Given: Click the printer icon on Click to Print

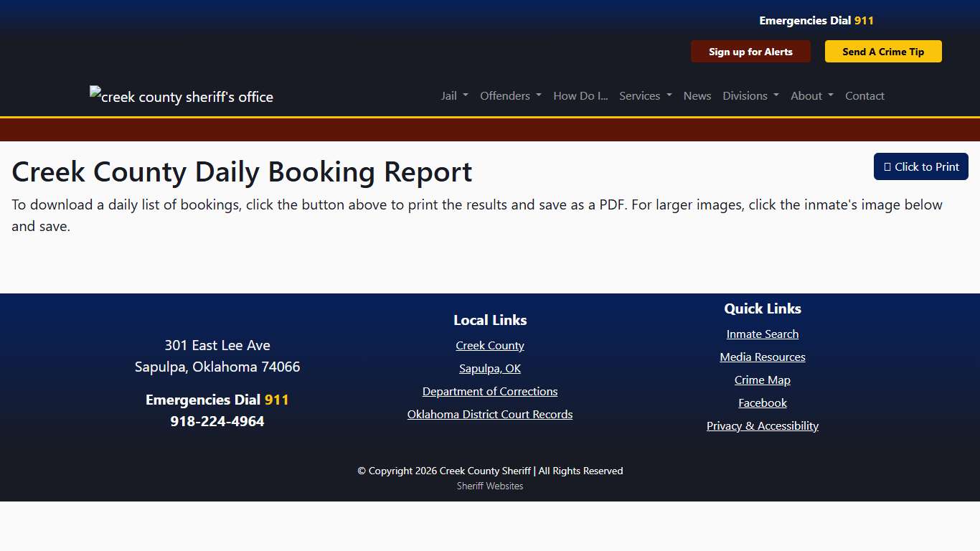Looking at the screenshot, I should coord(890,166).
